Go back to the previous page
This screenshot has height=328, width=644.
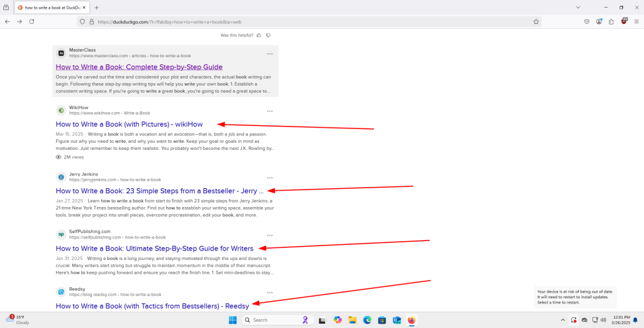coord(8,22)
